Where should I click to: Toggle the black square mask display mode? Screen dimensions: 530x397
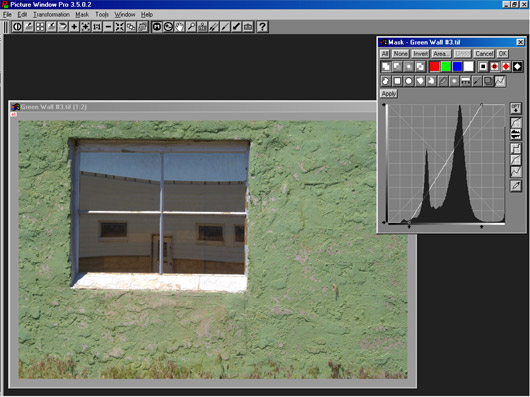tap(483, 67)
